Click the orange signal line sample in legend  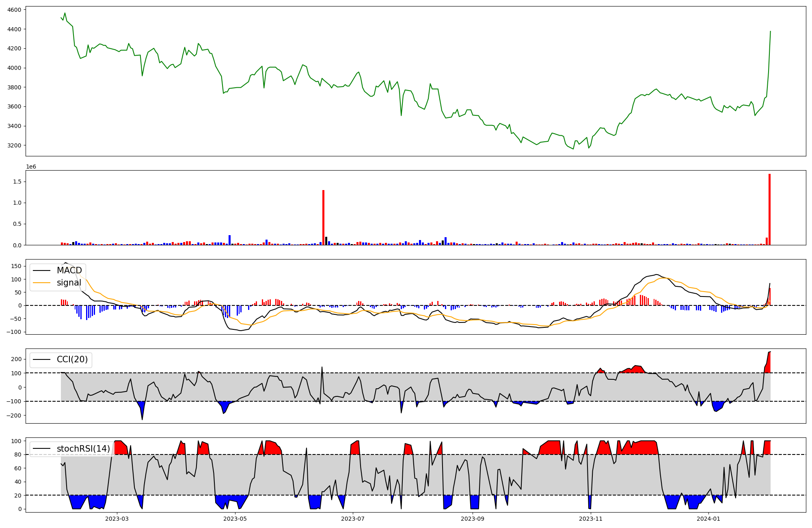point(41,283)
